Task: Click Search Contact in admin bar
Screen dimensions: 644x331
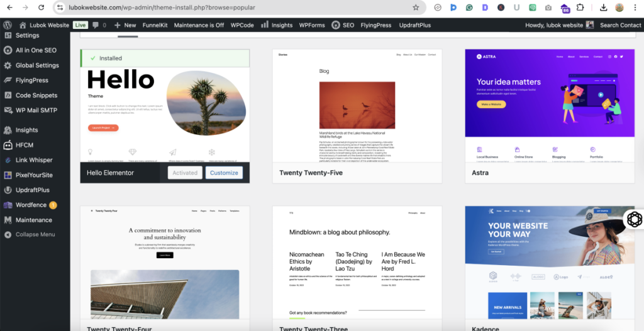Action: [x=620, y=25]
